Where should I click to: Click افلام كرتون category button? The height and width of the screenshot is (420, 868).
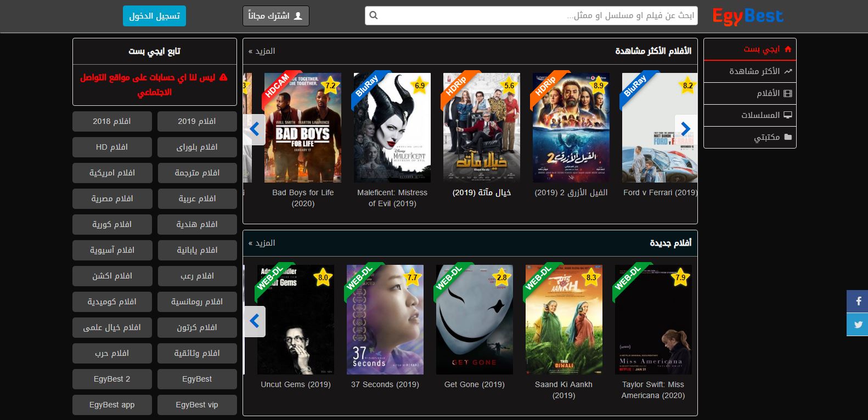tap(197, 327)
